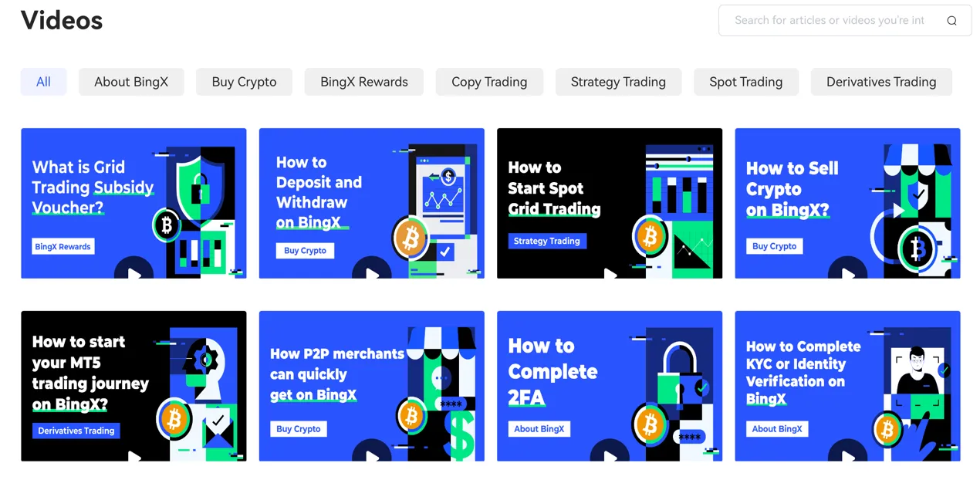Open the Grid Trading Subsidy Voucher thumbnail

[133, 203]
